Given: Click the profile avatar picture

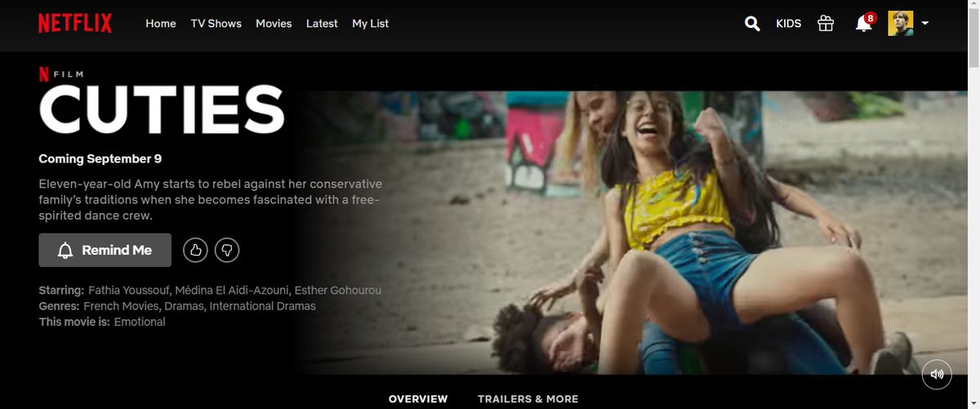Looking at the screenshot, I should click(x=901, y=24).
